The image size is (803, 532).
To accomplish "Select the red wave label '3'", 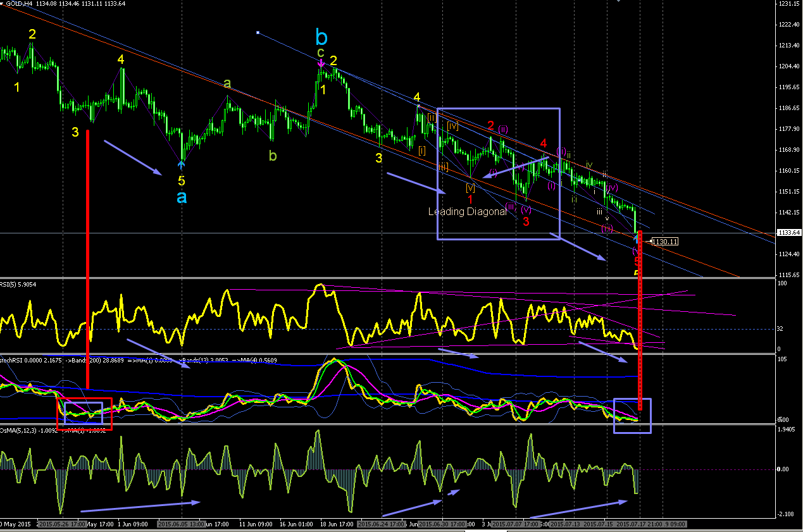I will coord(525,221).
